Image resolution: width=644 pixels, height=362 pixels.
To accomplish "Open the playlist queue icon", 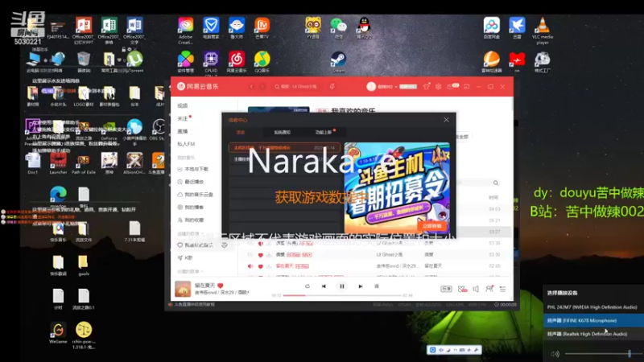I will 502,289.
